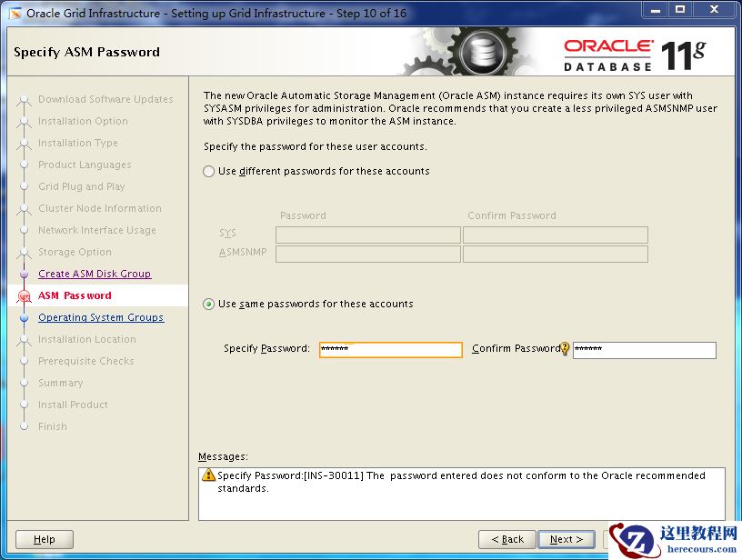
Task: Open the Create ASM Disk Group step
Action: coord(95,274)
